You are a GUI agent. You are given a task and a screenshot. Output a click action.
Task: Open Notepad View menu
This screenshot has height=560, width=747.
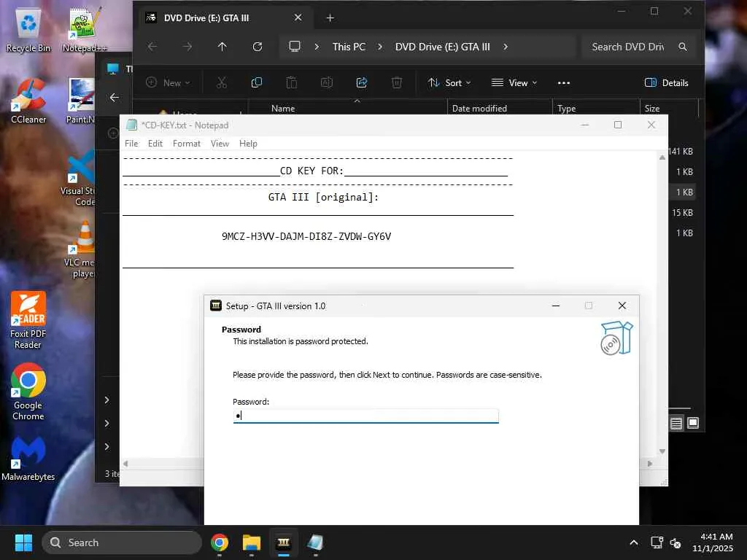point(220,144)
